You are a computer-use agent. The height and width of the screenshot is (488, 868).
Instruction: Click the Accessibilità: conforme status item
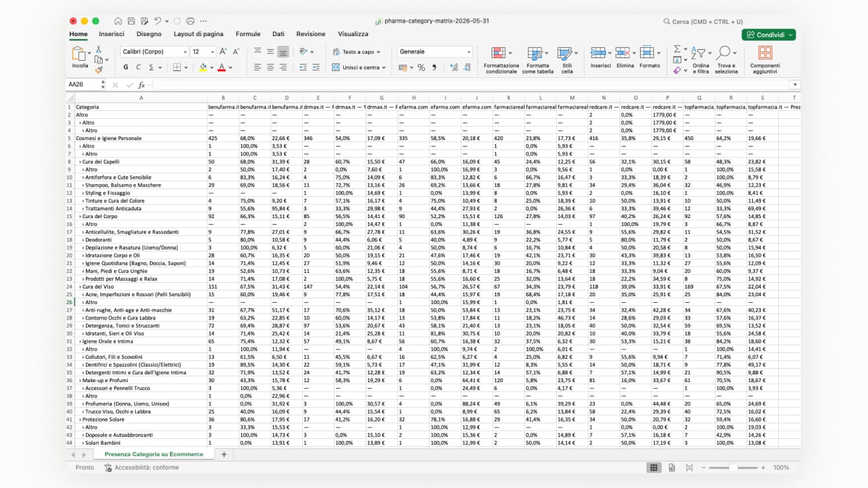click(x=141, y=467)
